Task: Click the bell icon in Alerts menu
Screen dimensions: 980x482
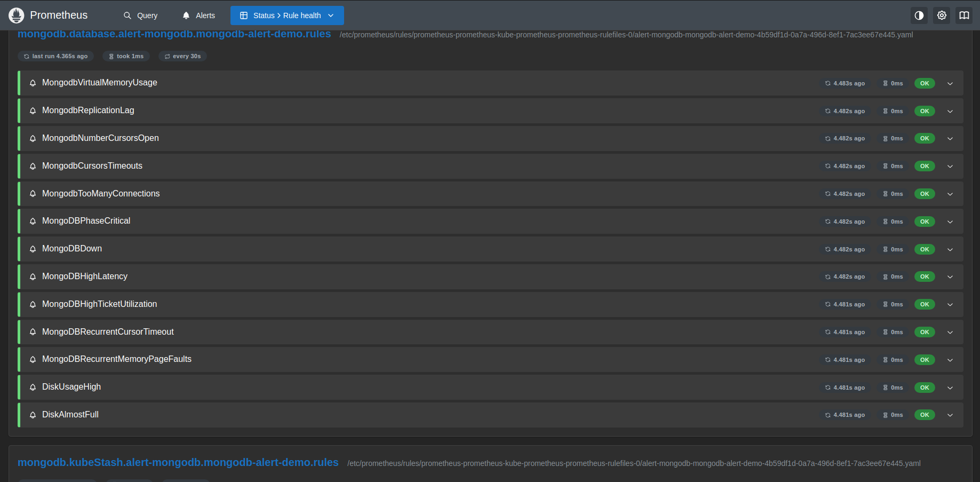Action: tap(186, 15)
